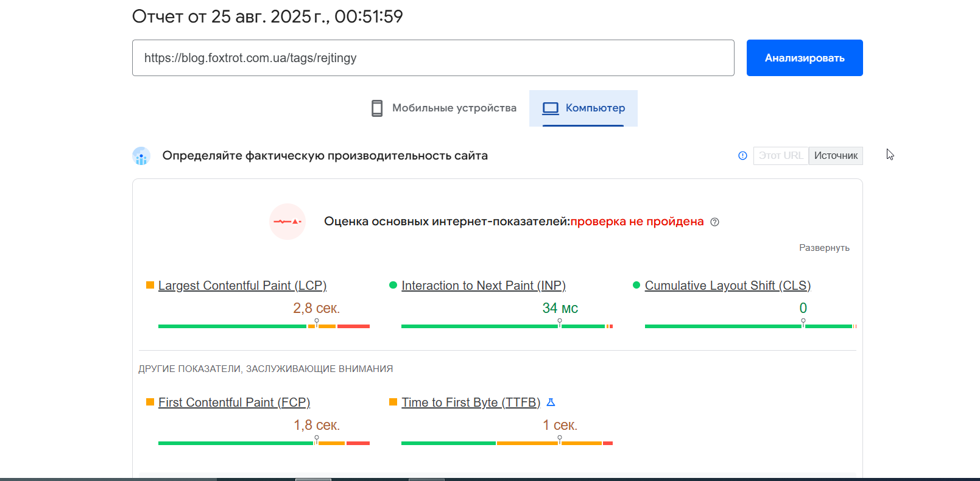The image size is (980, 481).
Task: Click the CLS value 0
Action: pyautogui.click(x=803, y=308)
